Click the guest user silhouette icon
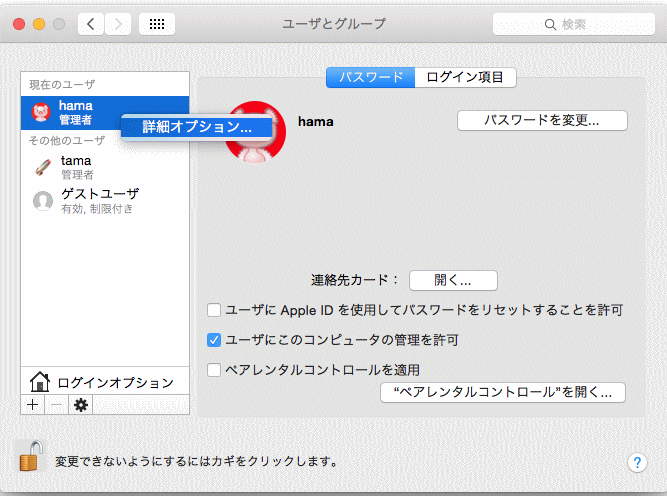667x496 pixels. (43, 201)
